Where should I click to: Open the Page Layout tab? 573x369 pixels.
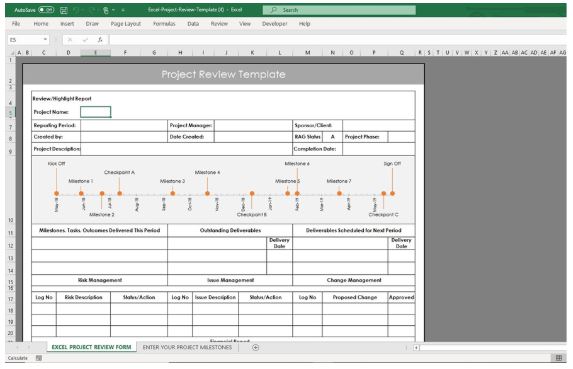126,24
